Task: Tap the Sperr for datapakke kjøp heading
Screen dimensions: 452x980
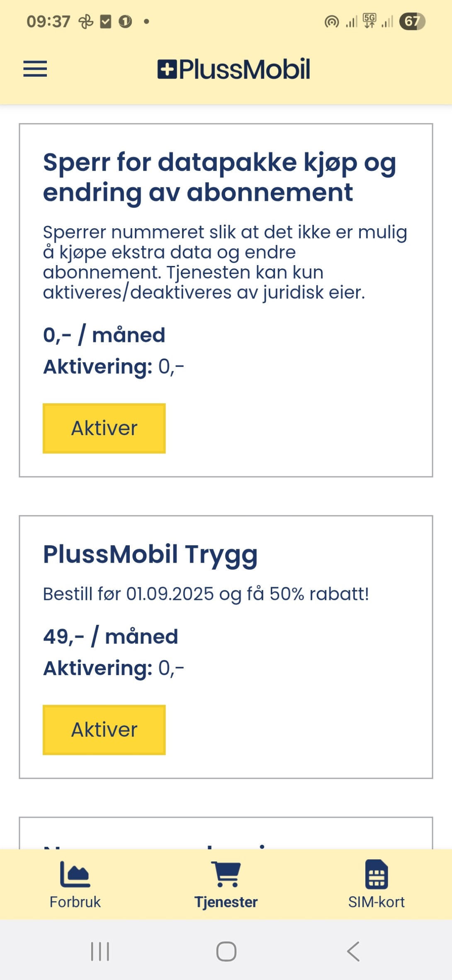Action: (x=220, y=177)
